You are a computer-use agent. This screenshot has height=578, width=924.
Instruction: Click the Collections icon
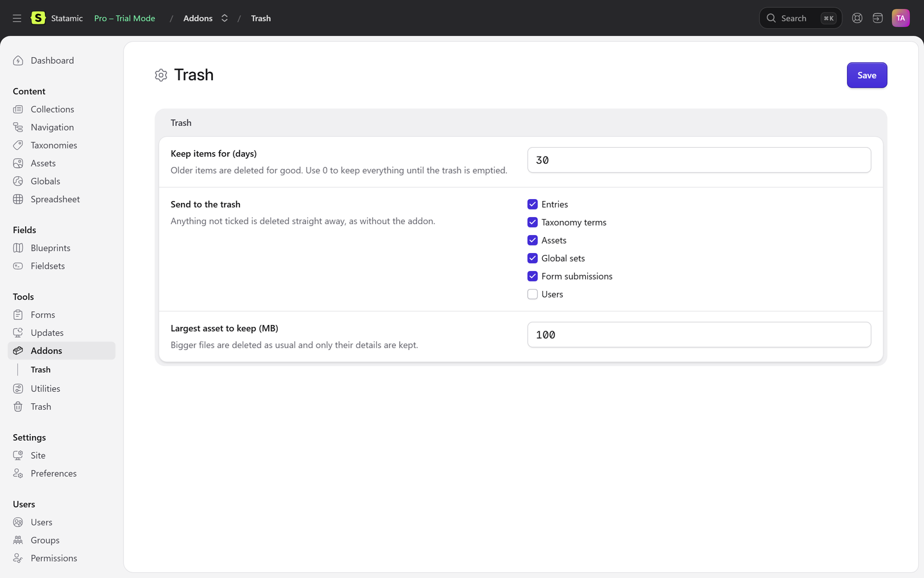click(x=18, y=109)
